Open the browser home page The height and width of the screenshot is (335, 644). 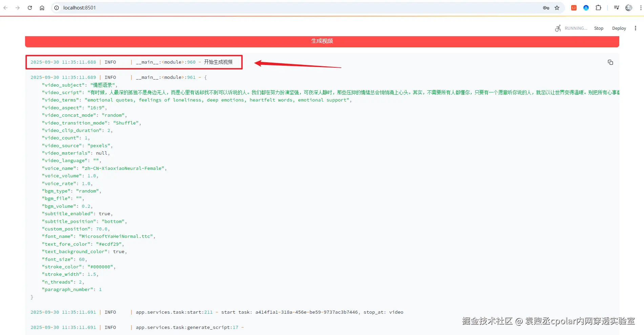point(42,8)
